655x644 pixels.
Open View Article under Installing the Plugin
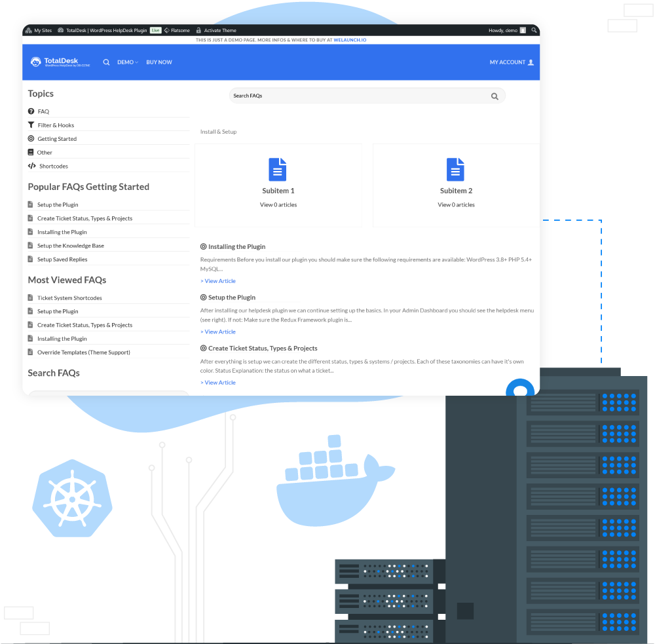217,280
